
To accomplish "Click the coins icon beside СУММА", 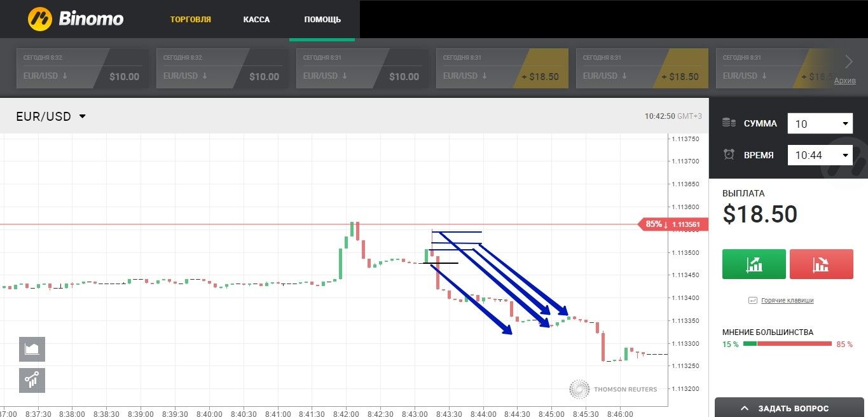I will point(729,123).
